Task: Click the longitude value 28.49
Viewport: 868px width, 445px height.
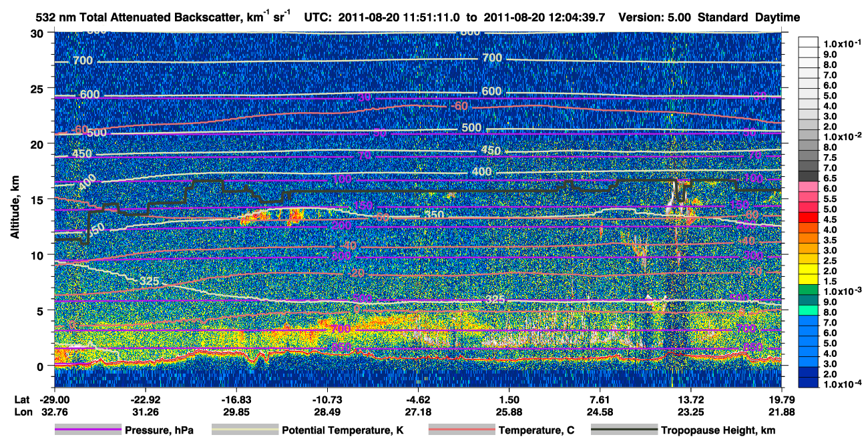Action: [327, 412]
